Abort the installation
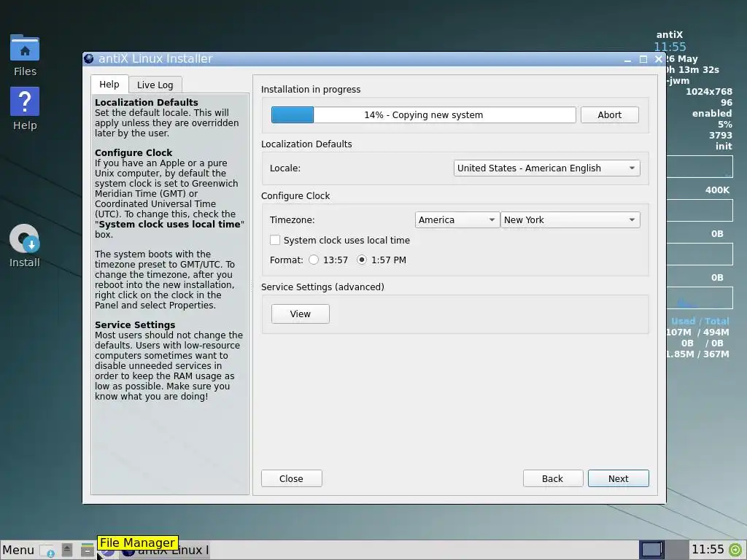 (609, 114)
